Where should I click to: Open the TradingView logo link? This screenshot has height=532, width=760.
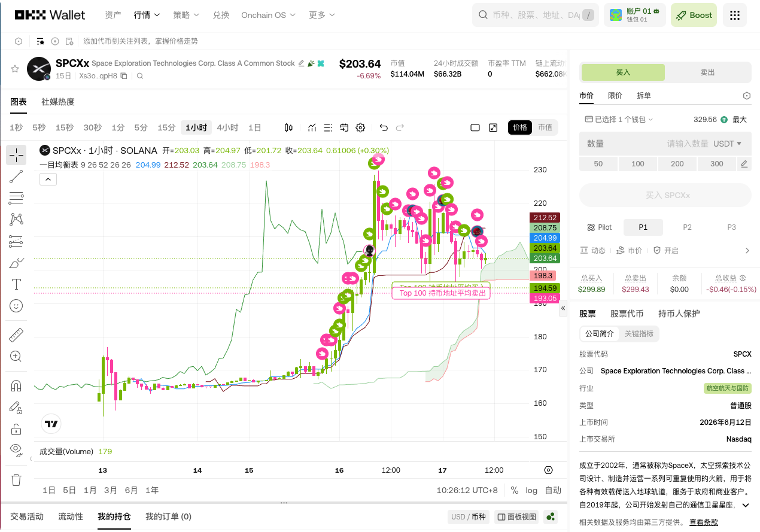pos(51,424)
